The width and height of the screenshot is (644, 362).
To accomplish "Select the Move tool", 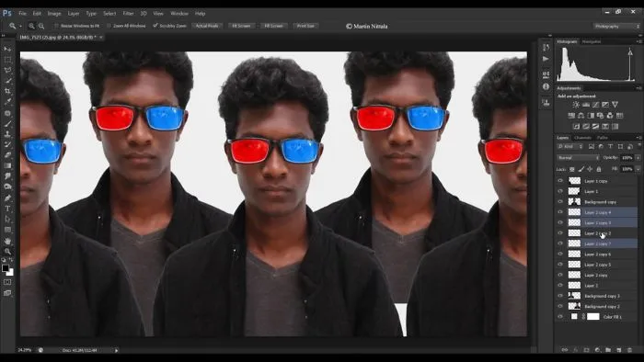I will pos(7,49).
